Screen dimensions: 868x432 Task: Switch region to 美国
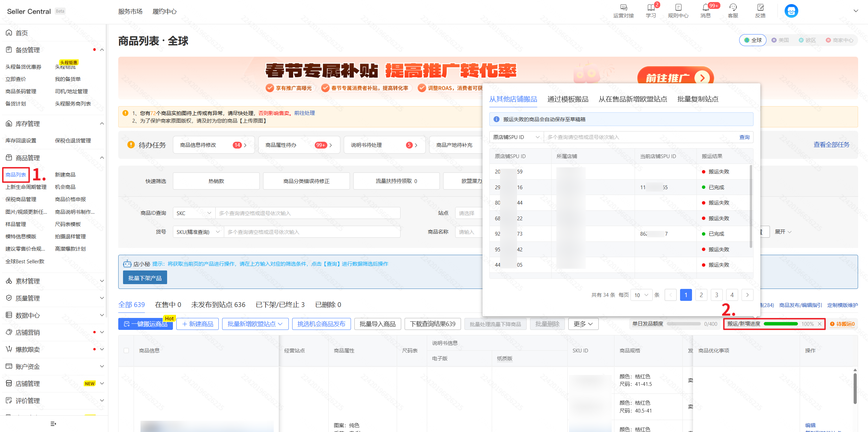(780, 40)
